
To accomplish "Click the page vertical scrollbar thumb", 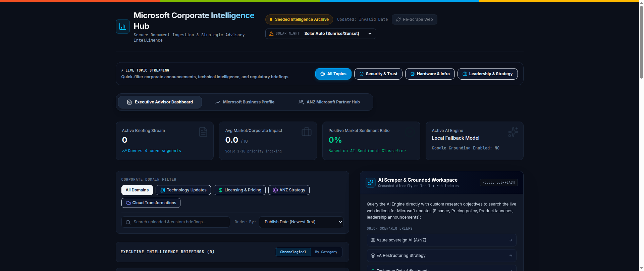I will click(x=641, y=42).
